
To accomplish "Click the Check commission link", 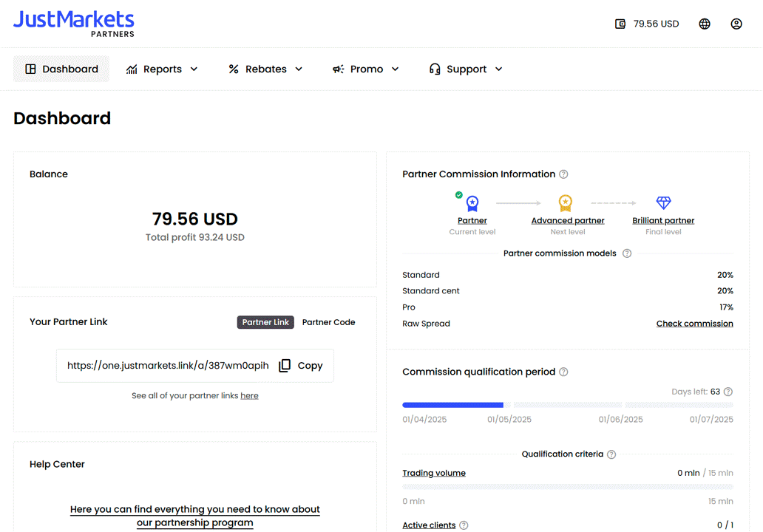I will pyautogui.click(x=694, y=324).
